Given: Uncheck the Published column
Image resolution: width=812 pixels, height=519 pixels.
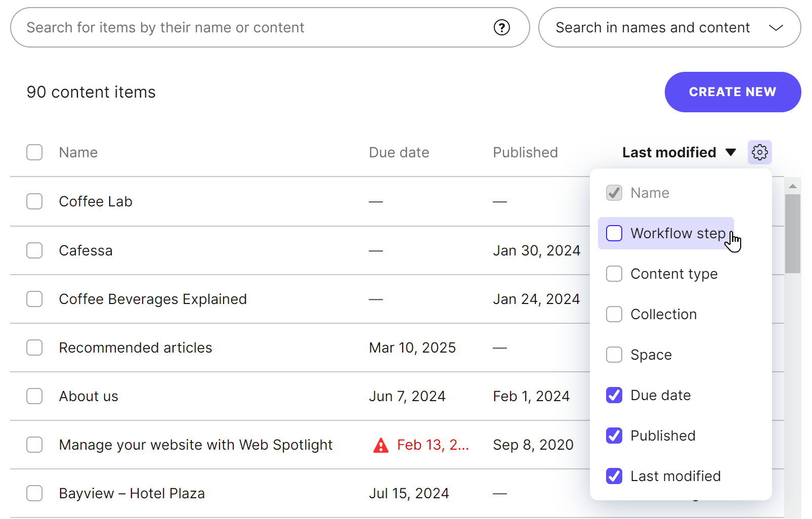Looking at the screenshot, I should pyautogui.click(x=614, y=436).
